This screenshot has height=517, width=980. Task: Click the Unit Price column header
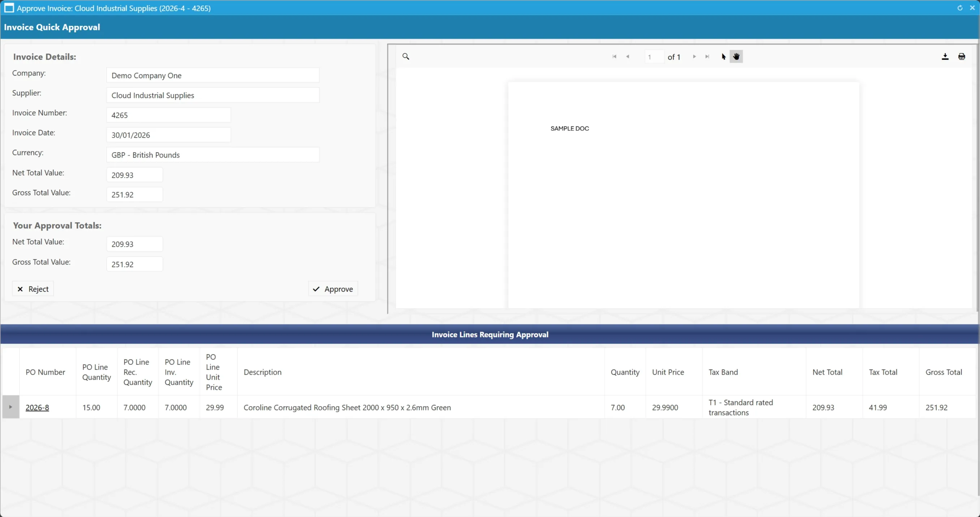pos(674,372)
